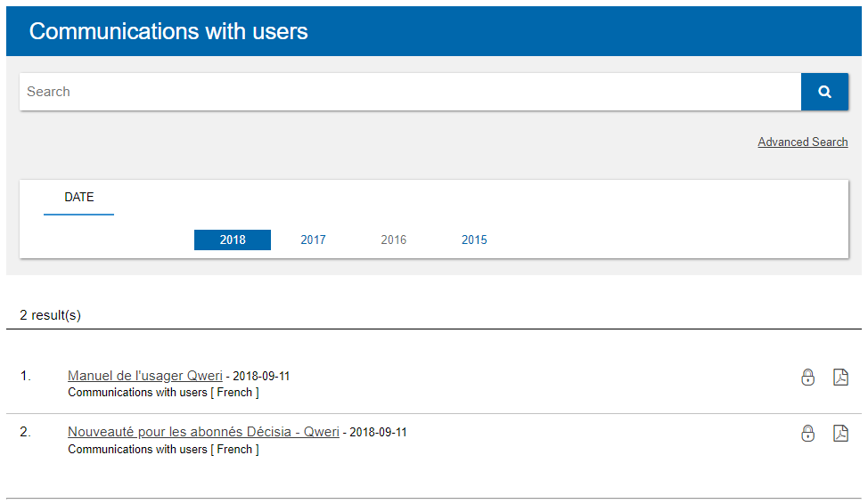Open PDF icon for Nouveauté pour les abonnés
The image size is (868, 504).
point(840,434)
